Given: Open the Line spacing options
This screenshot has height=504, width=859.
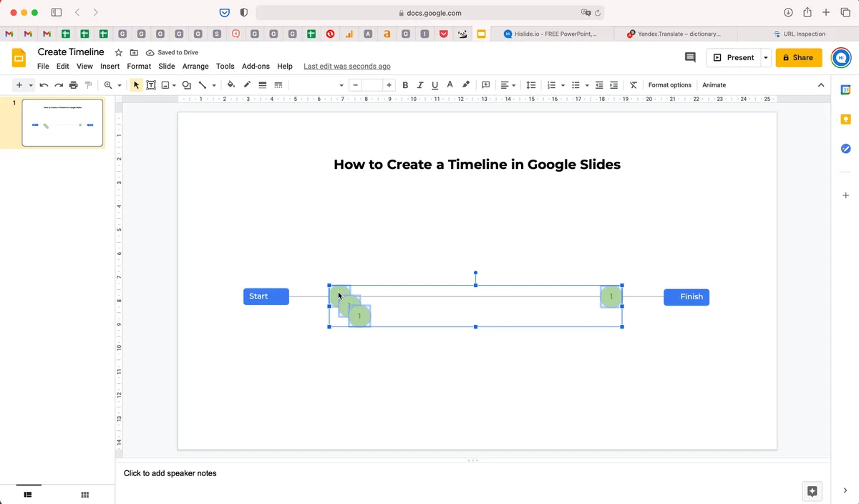Looking at the screenshot, I should pos(531,85).
